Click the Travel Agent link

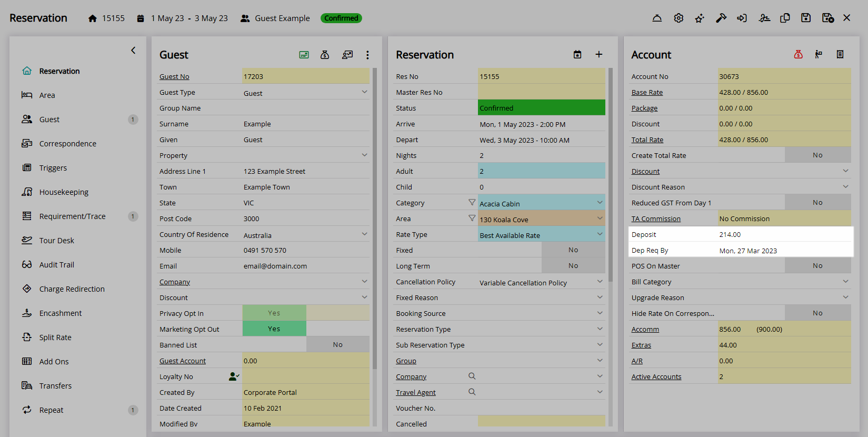click(x=416, y=392)
